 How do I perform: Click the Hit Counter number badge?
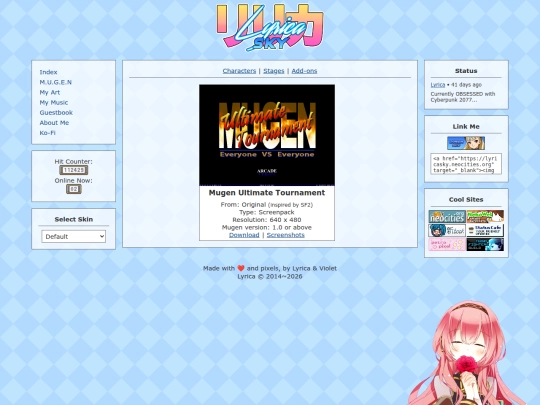click(x=74, y=170)
